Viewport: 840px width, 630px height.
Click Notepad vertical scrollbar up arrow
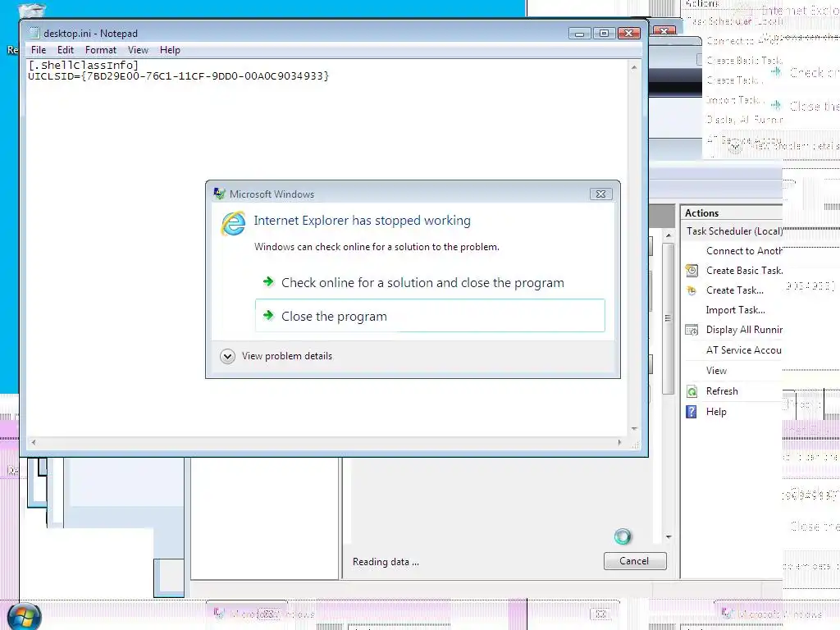pos(634,67)
